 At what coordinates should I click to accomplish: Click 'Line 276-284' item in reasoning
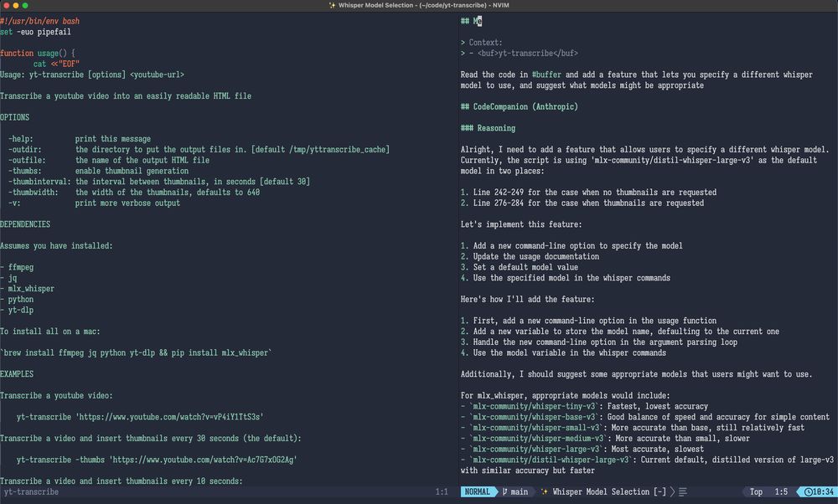pyautogui.click(x=582, y=203)
